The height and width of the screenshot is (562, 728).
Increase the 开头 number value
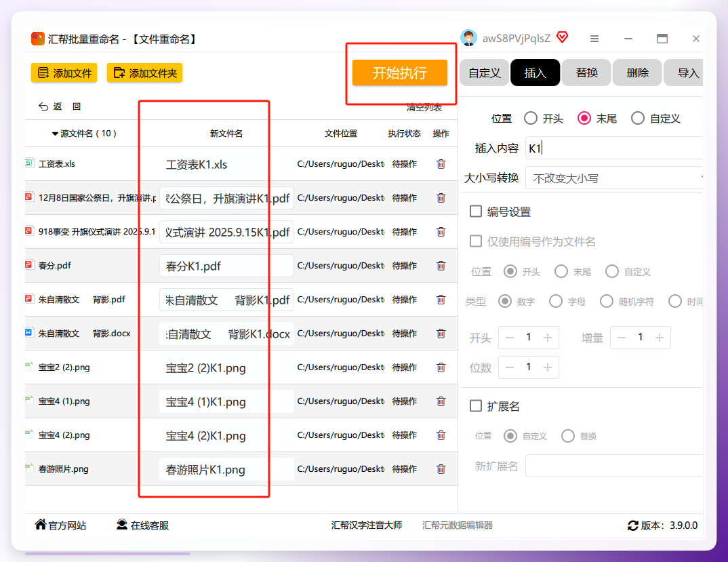click(x=548, y=338)
